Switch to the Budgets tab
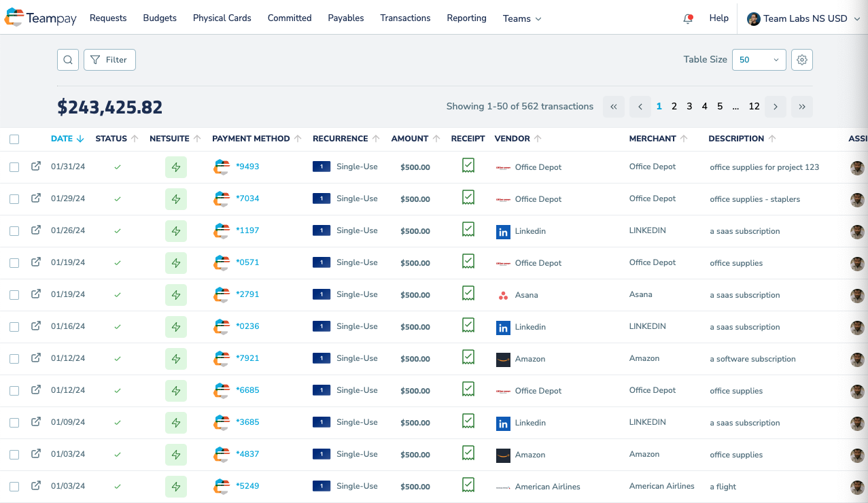868x503 pixels. [160, 18]
